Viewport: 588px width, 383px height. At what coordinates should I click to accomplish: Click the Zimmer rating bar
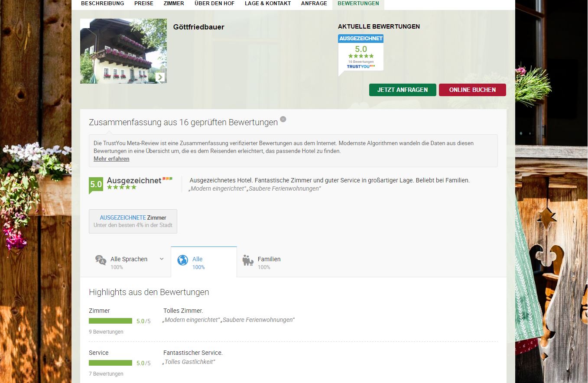click(110, 321)
